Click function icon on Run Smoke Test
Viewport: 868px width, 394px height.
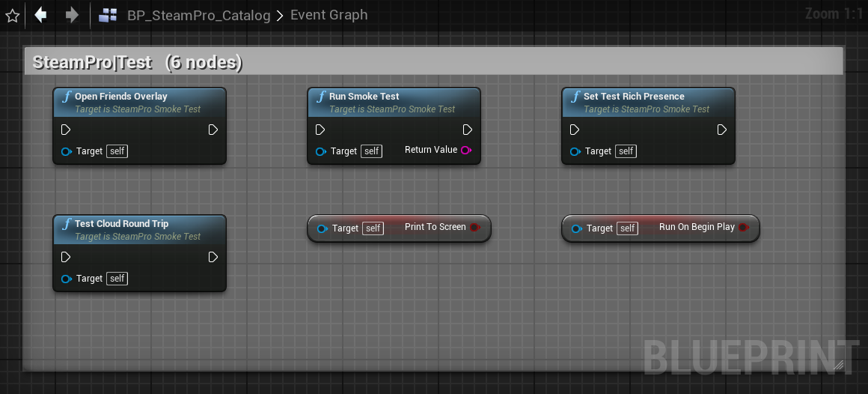point(321,97)
